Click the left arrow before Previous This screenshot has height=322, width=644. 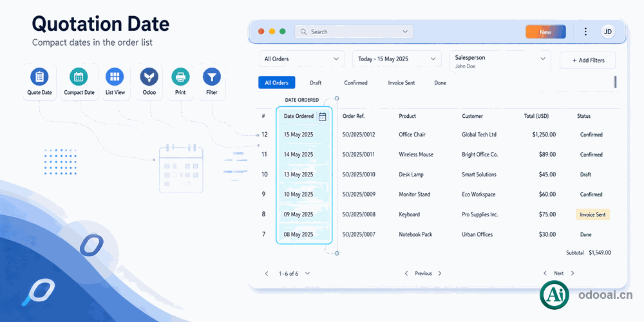pyautogui.click(x=406, y=274)
